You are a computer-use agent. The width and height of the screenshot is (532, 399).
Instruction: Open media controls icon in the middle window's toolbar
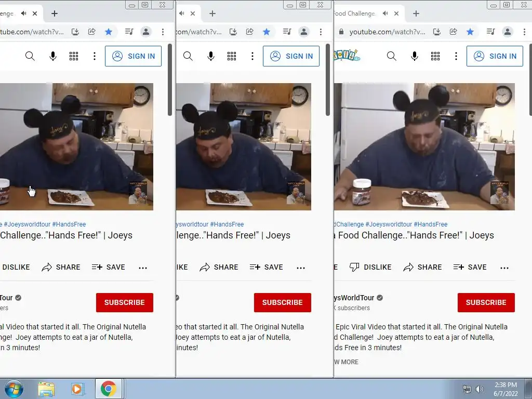pyautogui.click(x=287, y=32)
